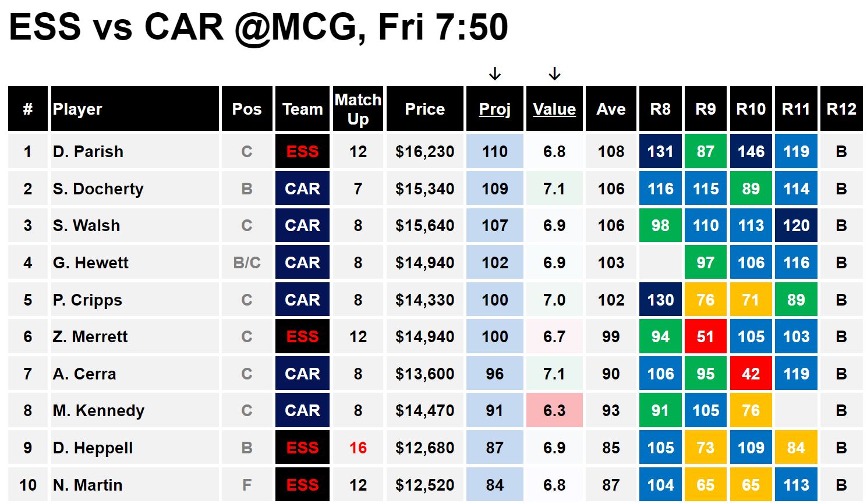Click A. Cerra's red R10 score 42
This screenshot has width=867, height=504.
751,374
